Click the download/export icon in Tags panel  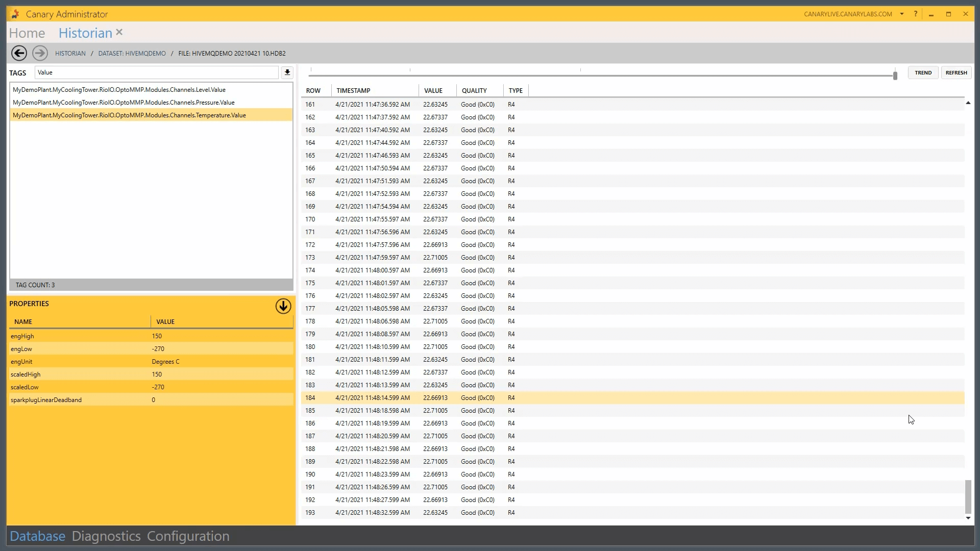[x=287, y=72]
